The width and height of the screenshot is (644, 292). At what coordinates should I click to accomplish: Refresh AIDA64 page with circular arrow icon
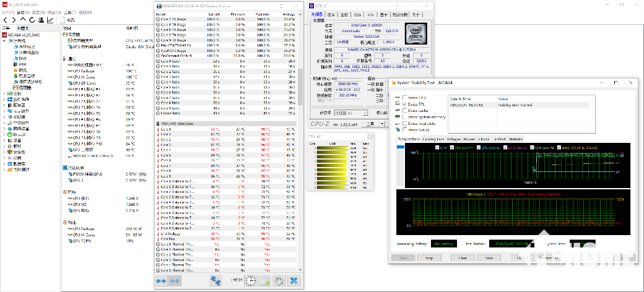pos(32,20)
